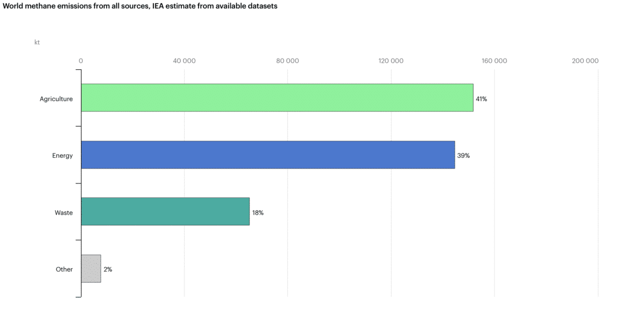
Task: Click the 80 000 axis tick label
Action: click(288, 61)
